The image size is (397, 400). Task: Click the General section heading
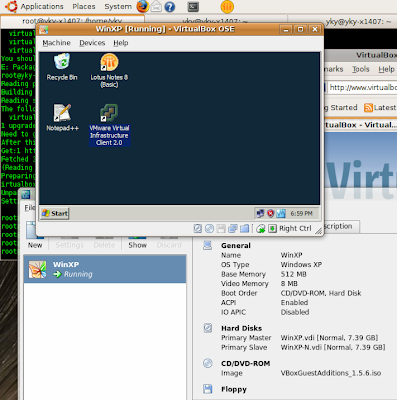click(236, 246)
